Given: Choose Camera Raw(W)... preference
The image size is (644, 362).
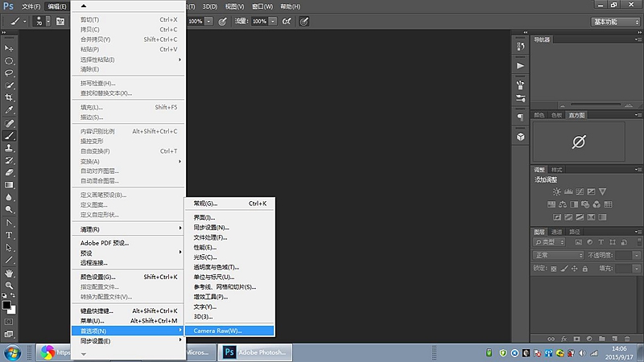Looking at the screenshot, I should point(229,331).
